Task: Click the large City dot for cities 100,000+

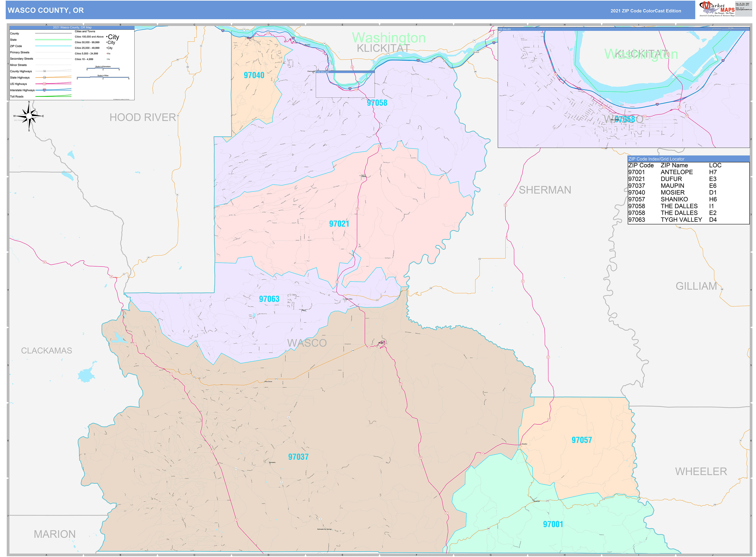Action: tap(106, 36)
